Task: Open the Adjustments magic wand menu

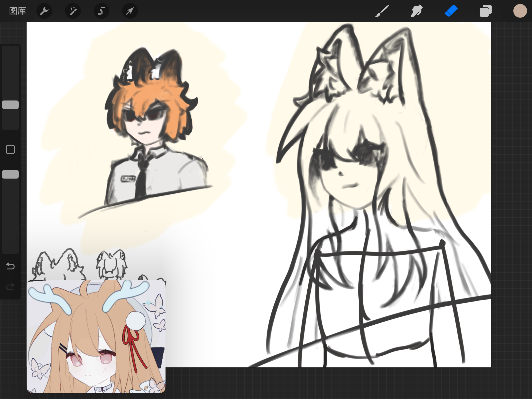Action: pos(73,11)
